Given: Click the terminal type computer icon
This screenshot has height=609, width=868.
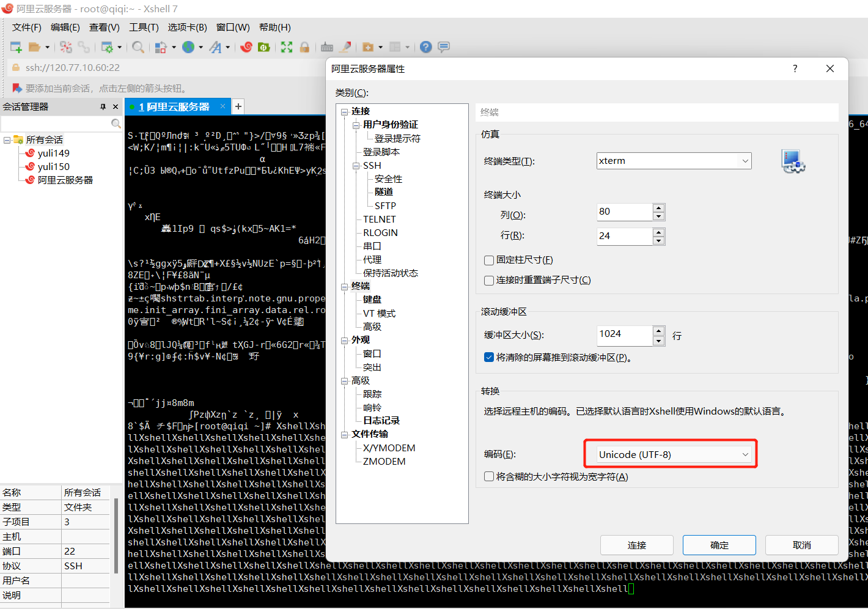Looking at the screenshot, I should (x=793, y=161).
